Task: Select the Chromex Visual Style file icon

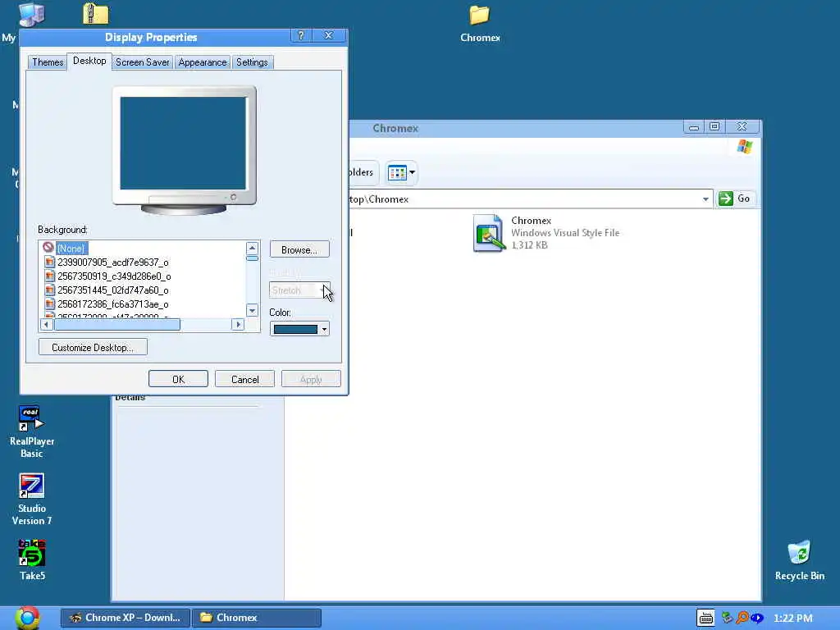Action: pyautogui.click(x=489, y=232)
